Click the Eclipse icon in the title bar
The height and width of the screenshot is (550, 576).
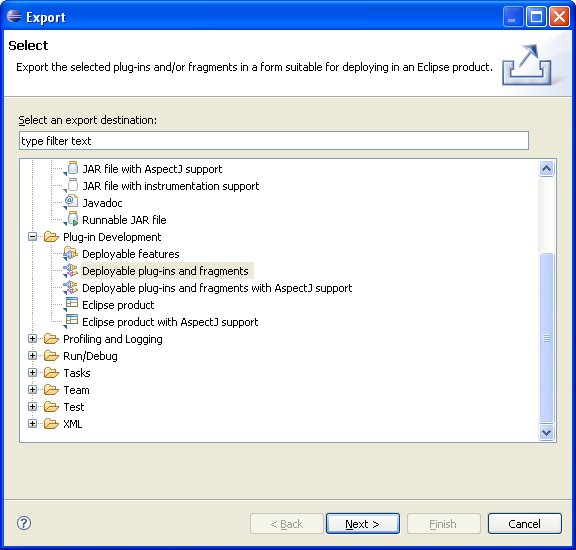pyautogui.click(x=14, y=16)
